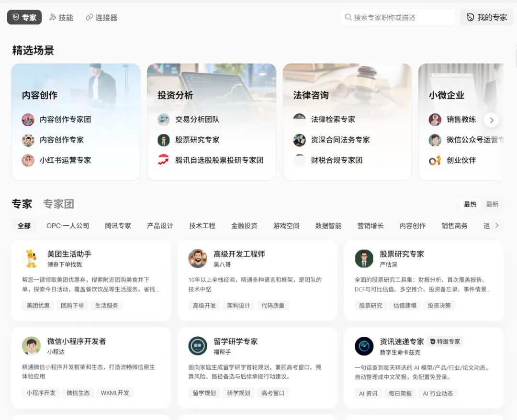
Task: Filter by 内容创作 category tab
Action: pos(413,226)
